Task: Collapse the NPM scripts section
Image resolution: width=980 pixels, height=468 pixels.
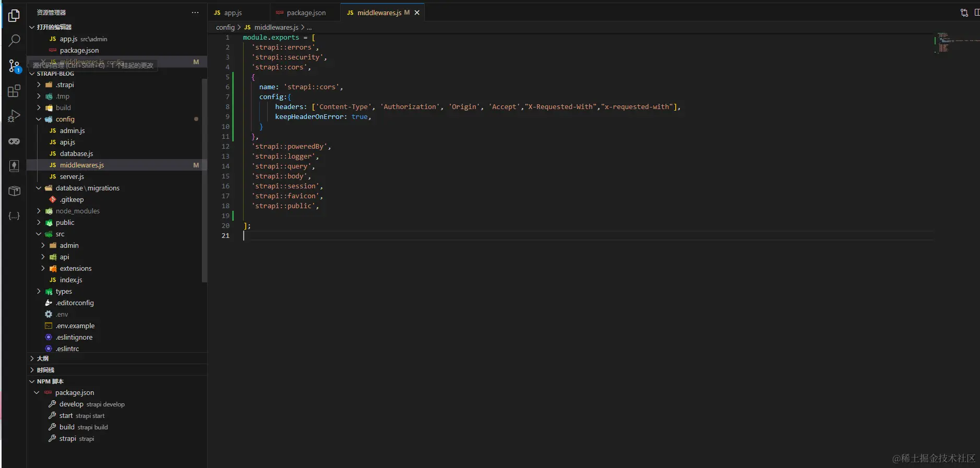Action: (117, 381)
